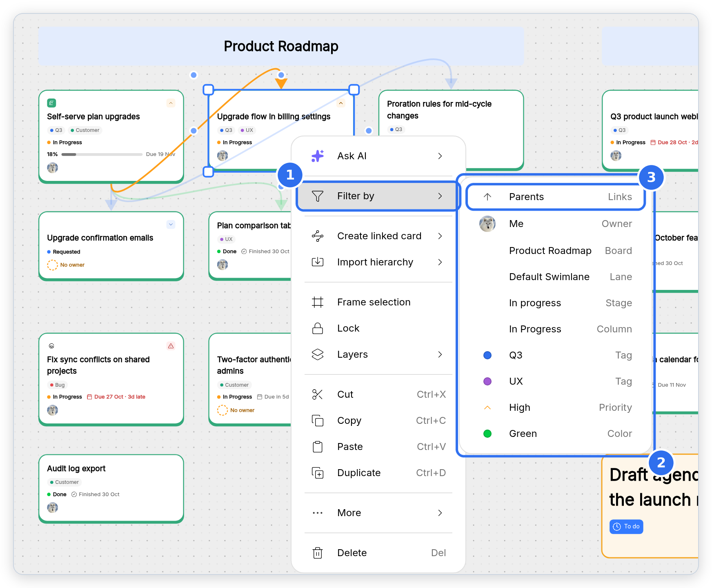Click the Product Roadmap title banner

click(281, 46)
